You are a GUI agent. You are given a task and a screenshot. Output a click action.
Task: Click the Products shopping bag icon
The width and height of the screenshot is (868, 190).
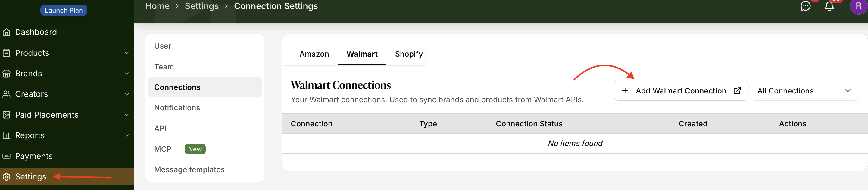[6, 53]
